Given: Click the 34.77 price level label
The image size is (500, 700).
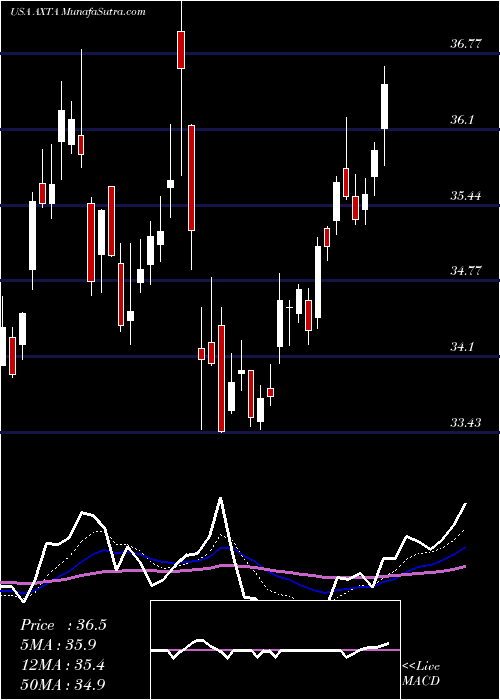Looking at the screenshot, I should [x=466, y=271].
